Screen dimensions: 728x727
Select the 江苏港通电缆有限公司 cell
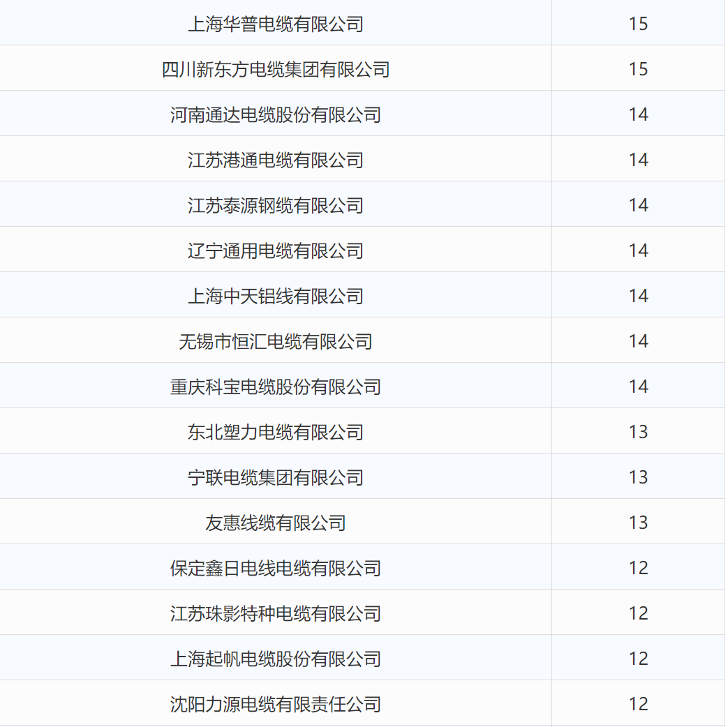click(x=276, y=160)
